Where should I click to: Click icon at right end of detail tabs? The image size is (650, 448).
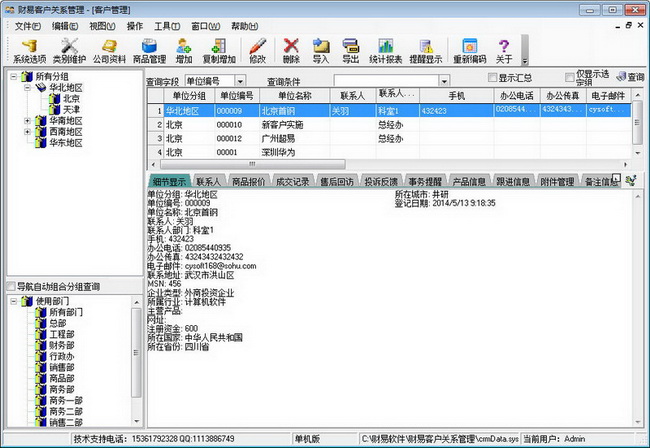[631, 181]
